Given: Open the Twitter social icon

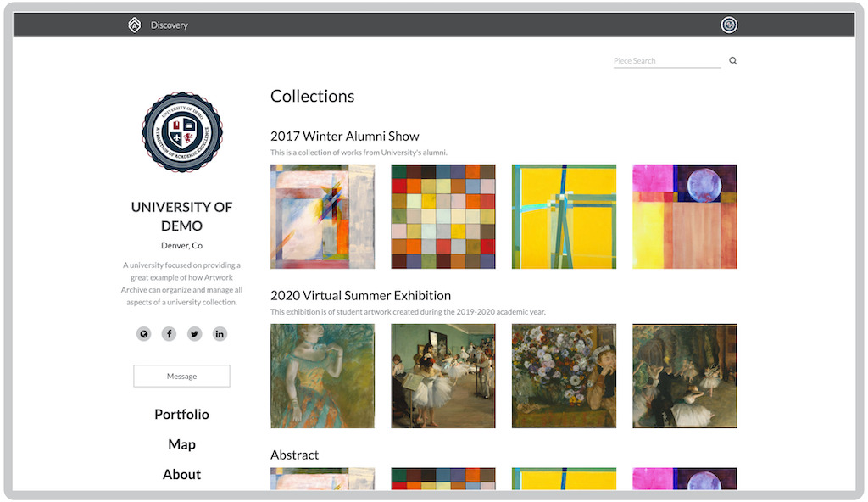Looking at the screenshot, I should [x=195, y=334].
